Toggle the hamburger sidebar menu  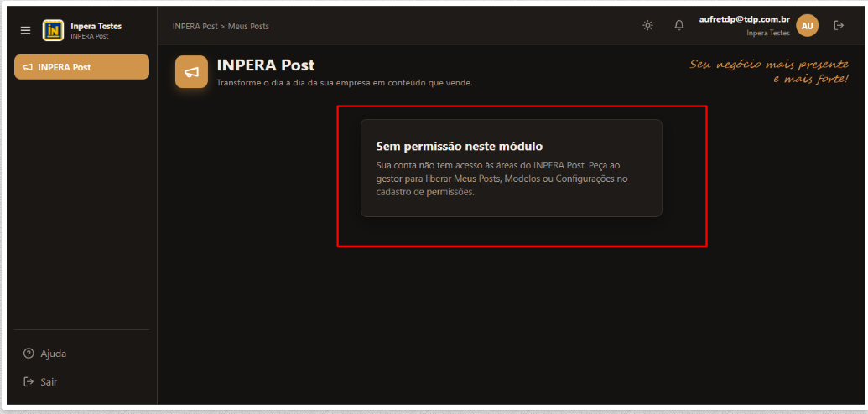tap(25, 30)
